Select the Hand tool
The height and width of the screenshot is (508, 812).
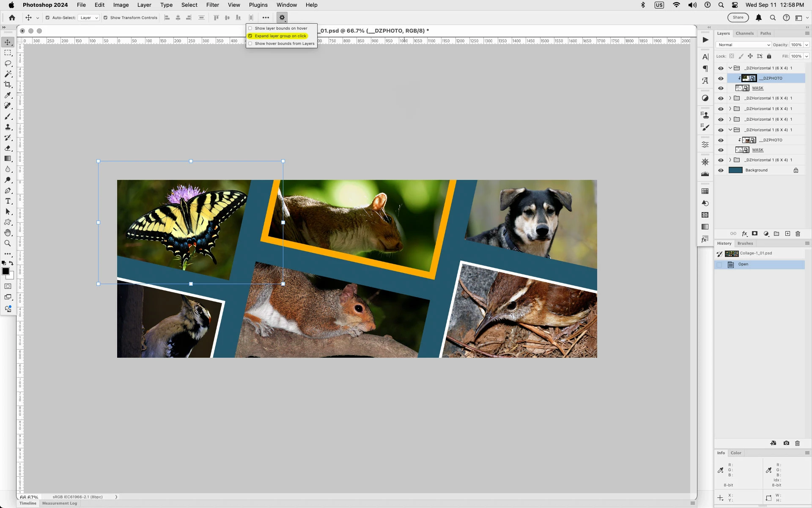click(x=8, y=233)
